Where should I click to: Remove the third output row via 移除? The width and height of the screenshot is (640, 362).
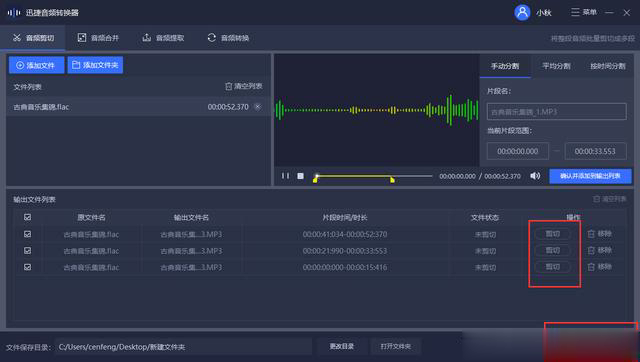tap(600, 267)
